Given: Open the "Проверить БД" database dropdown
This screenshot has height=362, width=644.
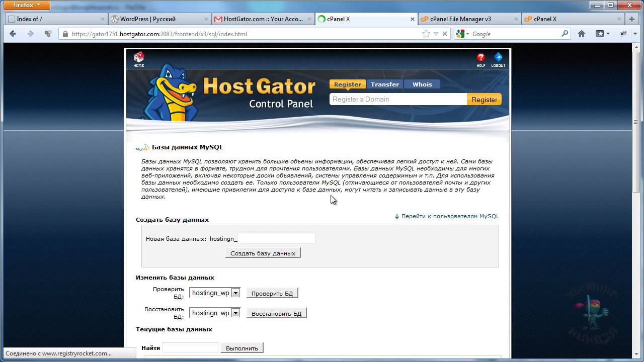Looking at the screenshot, I should (x=215, y=293).
